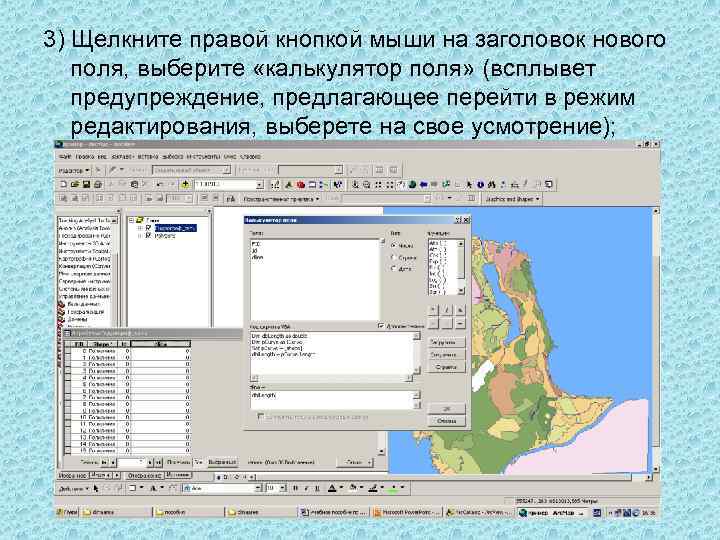The width and height of the screenshot is (720, 540).
Task: Click the minus operator button in calculator
Action: [x=460, y=324]
